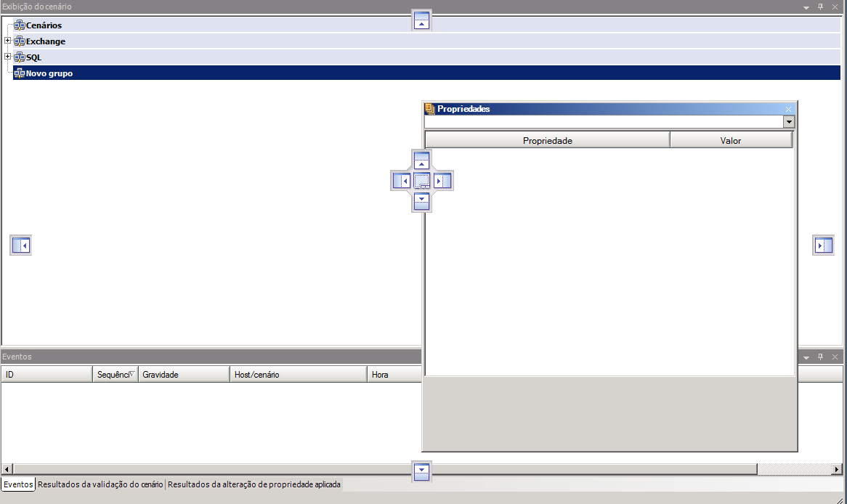
Task: Click the dock-left indicator at left screen edge
Action: coord(21,245)
